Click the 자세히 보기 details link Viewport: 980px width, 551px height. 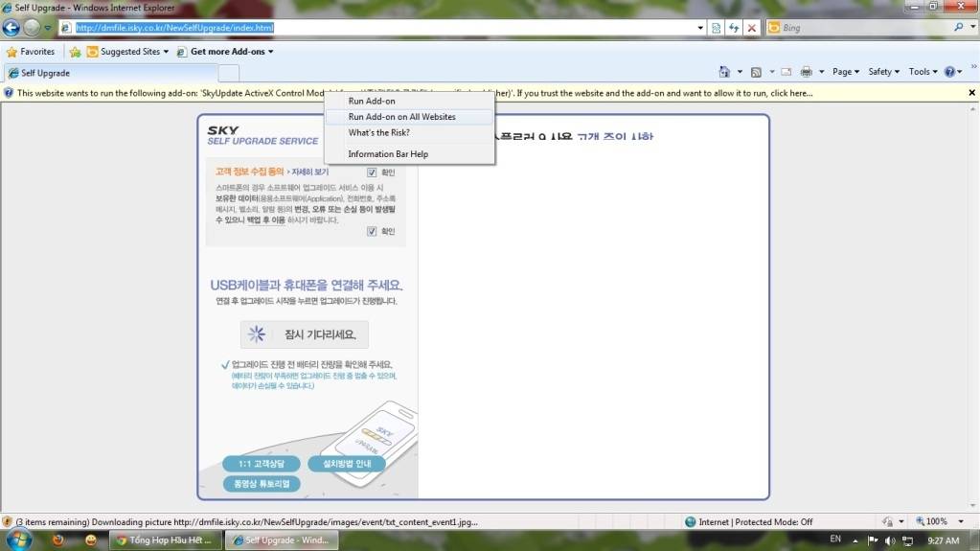[x=309, y=172]
